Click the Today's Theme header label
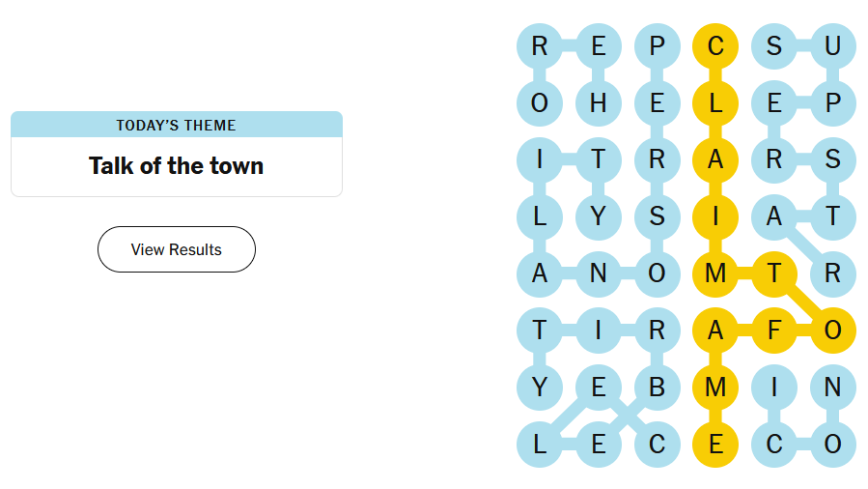Screen dimensions: 868x489 click(x=177, y=125)
